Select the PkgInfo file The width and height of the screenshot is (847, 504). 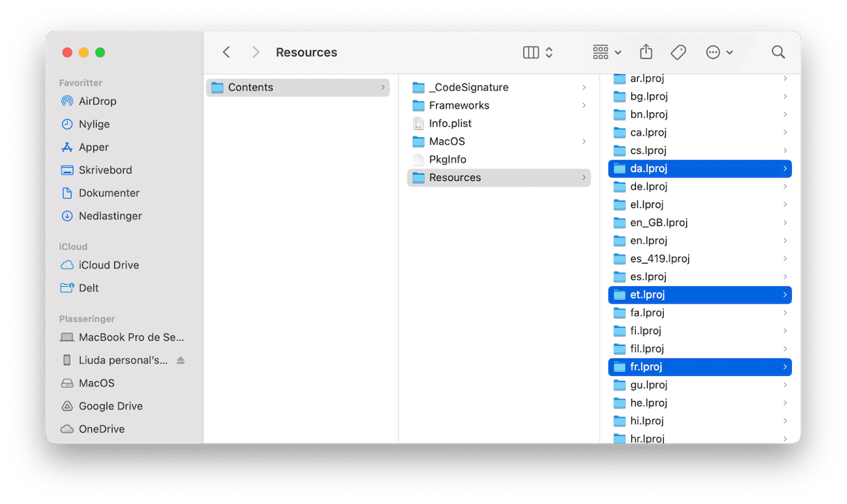pos(499,159)
